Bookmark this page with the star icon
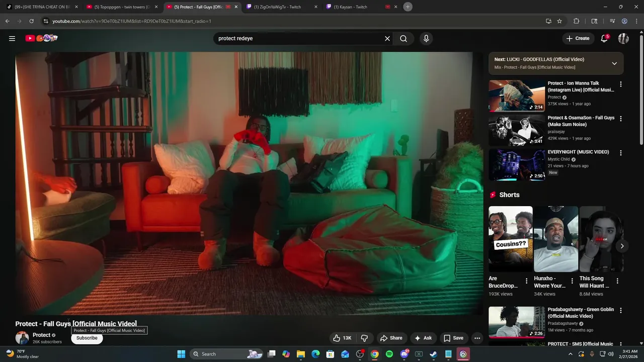The width and height of the screenshot is (644, 362). (x=559, y=21)
